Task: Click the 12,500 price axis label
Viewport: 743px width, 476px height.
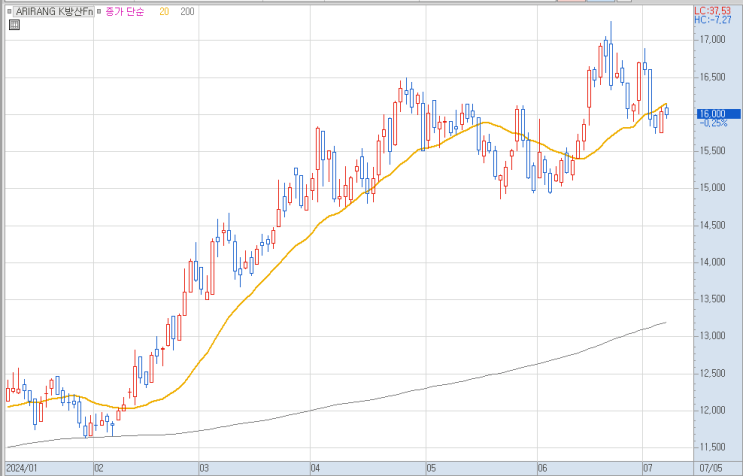Action: click(x=712, y=373)
